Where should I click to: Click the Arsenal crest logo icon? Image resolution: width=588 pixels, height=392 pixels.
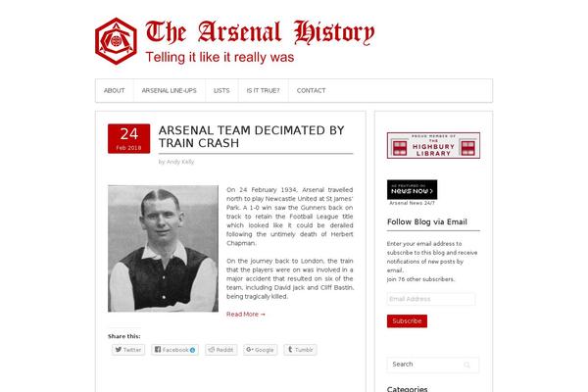116,41
